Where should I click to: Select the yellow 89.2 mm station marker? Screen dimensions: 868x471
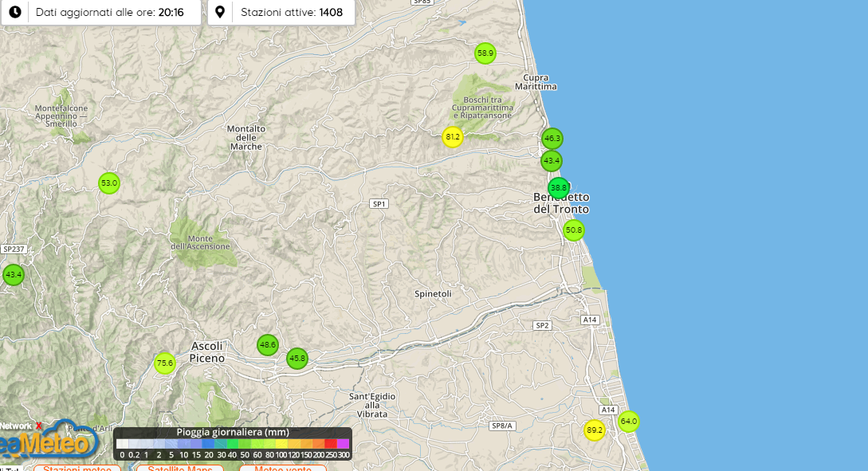pyautogui.click(x=594, y=430)
